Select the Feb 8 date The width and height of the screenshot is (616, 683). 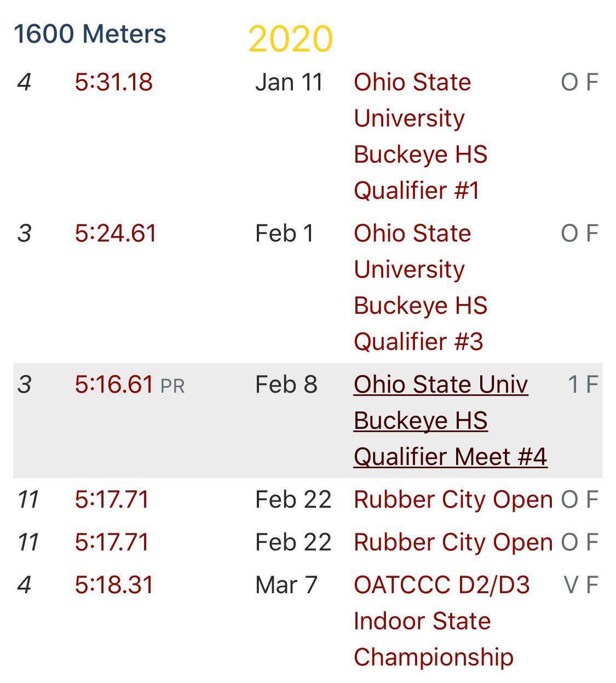coord(286,384)
